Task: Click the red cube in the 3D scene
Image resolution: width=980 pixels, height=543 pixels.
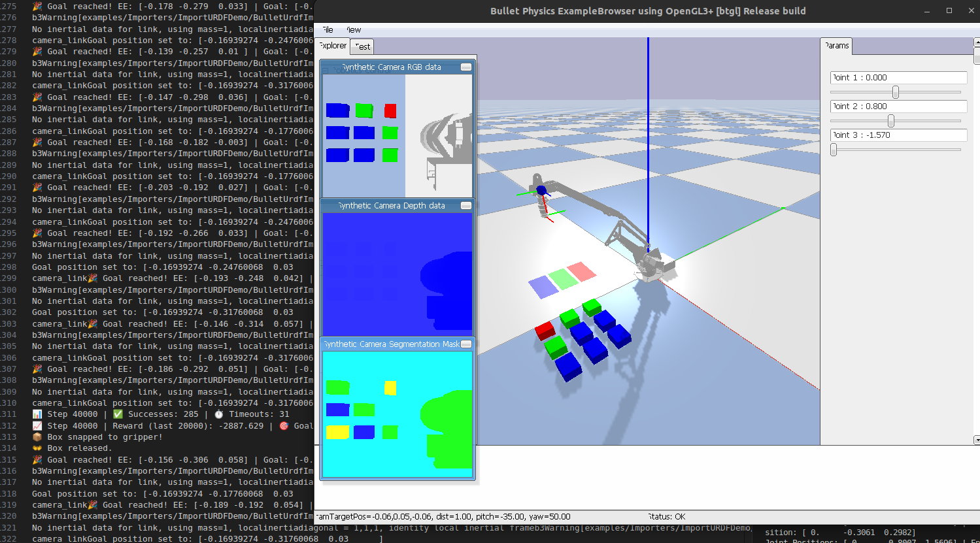Action: pyautogui.click(x=545, y=331)
